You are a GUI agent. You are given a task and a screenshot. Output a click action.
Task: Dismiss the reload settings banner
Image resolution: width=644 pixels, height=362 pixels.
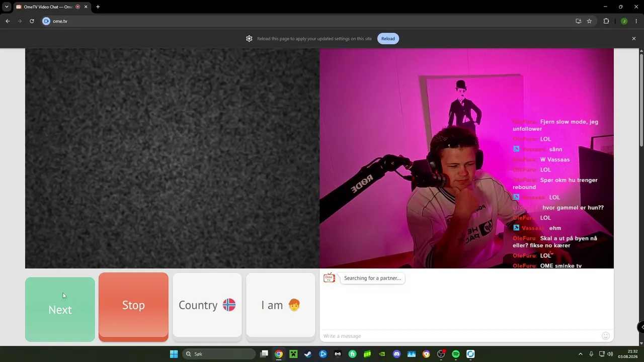coord(634,39)
